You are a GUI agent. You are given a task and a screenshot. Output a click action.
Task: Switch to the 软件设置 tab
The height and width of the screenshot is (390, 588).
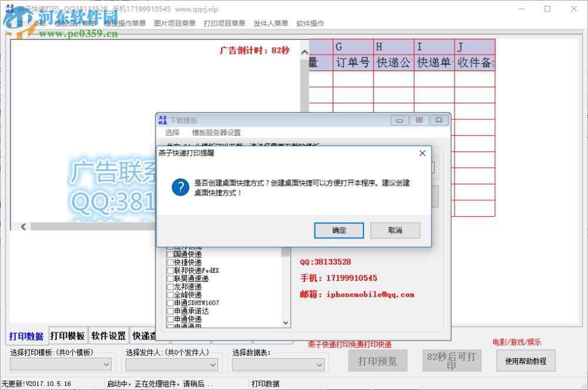pos(108,336)
